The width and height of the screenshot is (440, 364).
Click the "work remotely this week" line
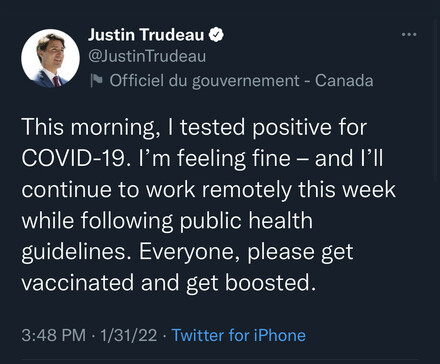click(x=271, y=189)
